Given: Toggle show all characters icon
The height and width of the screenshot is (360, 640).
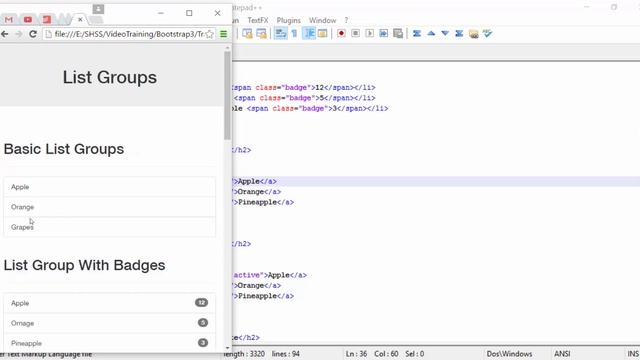Looking at the screenshot, I should pos(294,33).
